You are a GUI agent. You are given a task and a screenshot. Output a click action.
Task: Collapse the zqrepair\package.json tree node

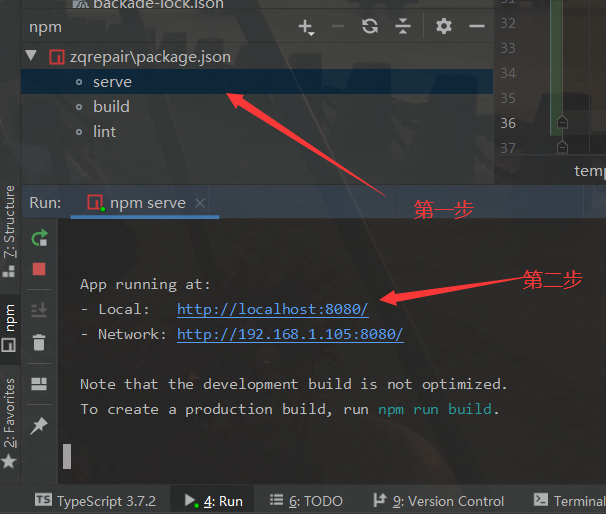point(31,56)
